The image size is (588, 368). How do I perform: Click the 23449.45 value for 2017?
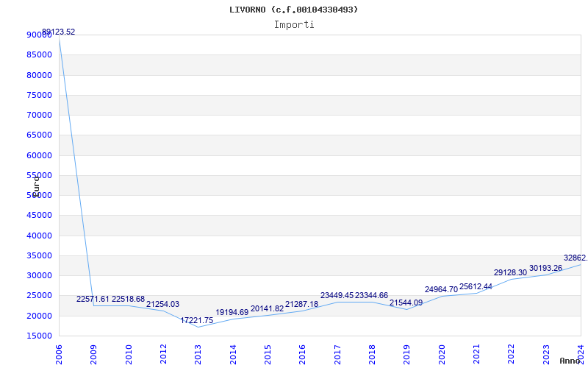click(337, 296)
